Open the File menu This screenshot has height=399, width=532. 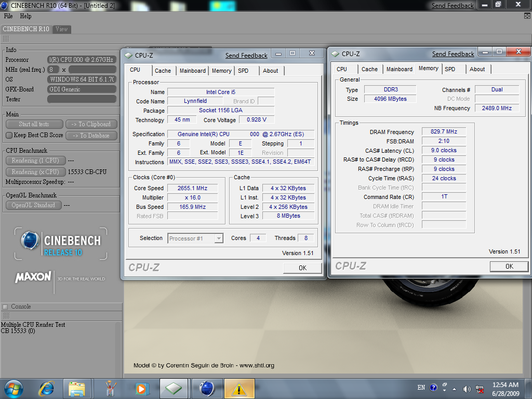(8, 16)
